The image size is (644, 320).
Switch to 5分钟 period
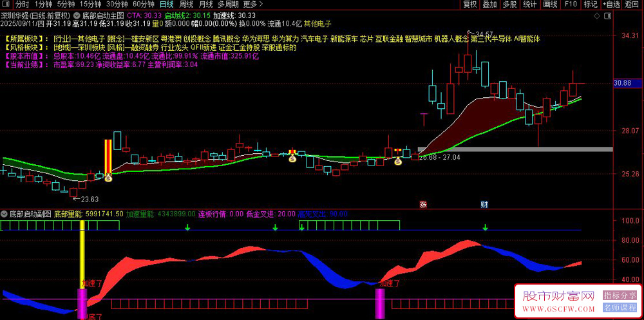pyautogui.click(x=66, y=5)
